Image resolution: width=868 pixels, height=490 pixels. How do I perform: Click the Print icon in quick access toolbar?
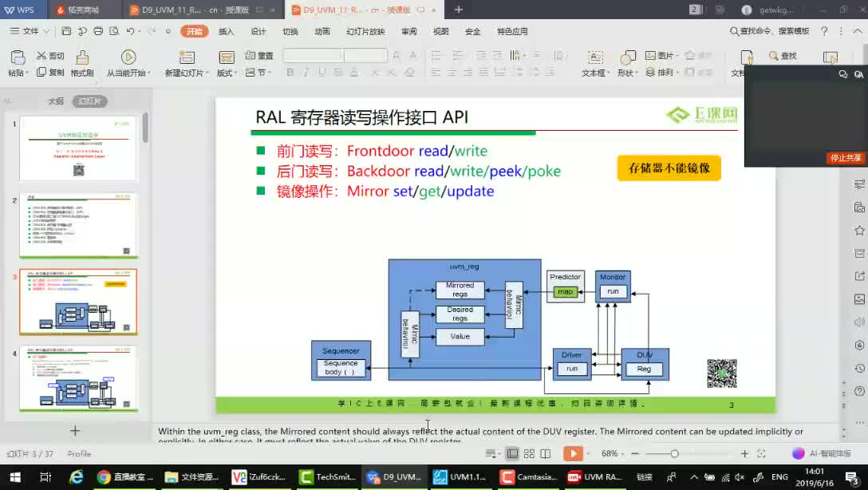[x=98, y=31]
